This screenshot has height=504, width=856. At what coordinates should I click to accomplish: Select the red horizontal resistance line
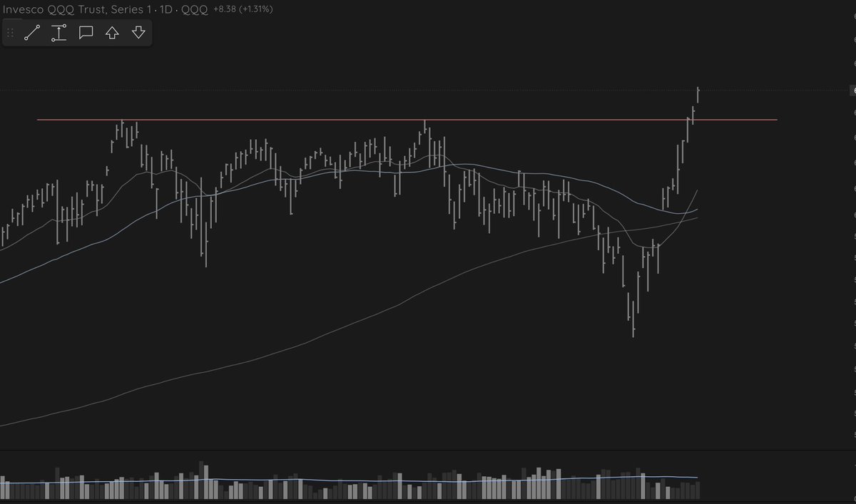[x=407, y=120]
